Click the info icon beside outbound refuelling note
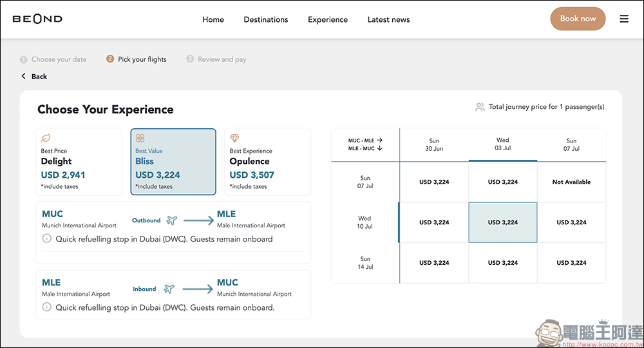 click(x=47, y=238)
